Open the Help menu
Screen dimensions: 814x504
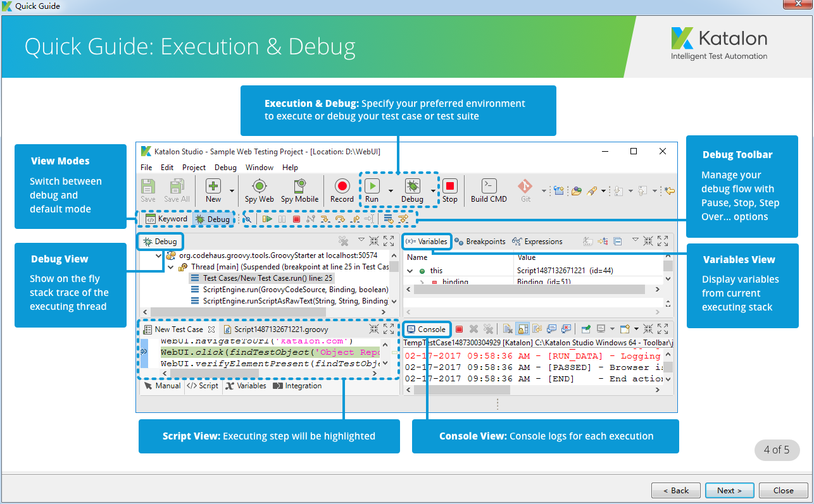pos(290,168)
